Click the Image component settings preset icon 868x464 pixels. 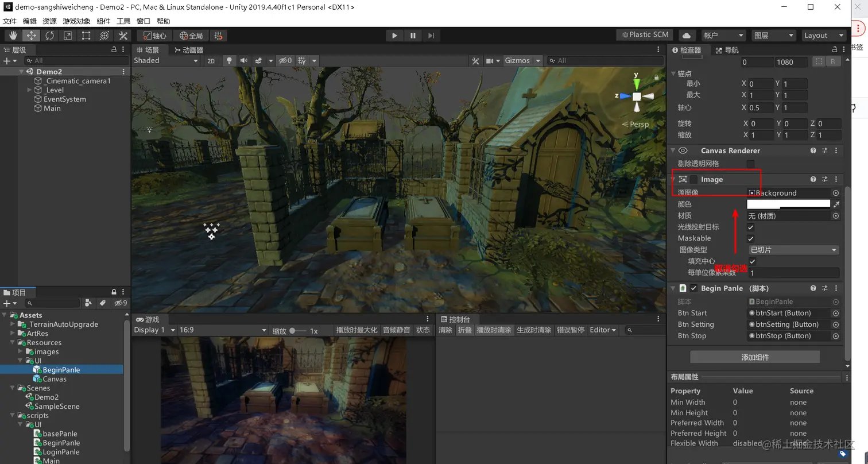[x=825, y=179]
